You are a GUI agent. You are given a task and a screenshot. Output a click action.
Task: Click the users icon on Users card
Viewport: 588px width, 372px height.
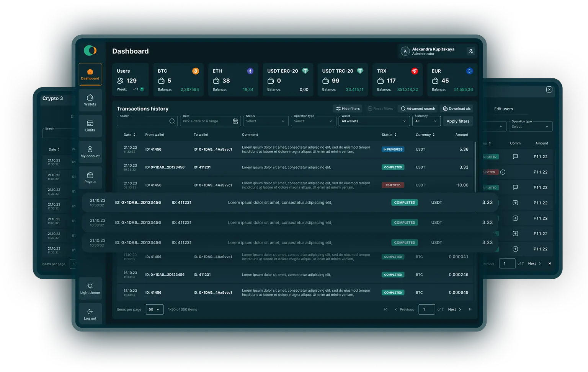click(x=120, y=81)
